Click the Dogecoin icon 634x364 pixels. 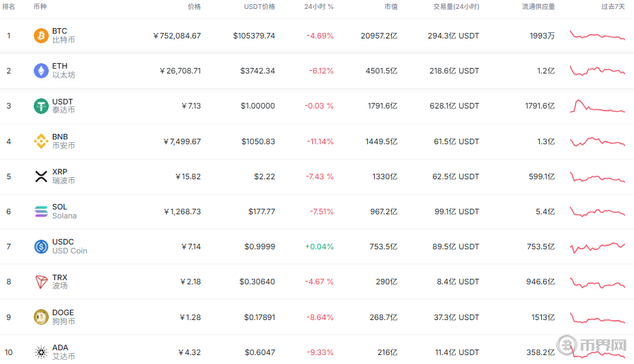(x=41, y=317)
